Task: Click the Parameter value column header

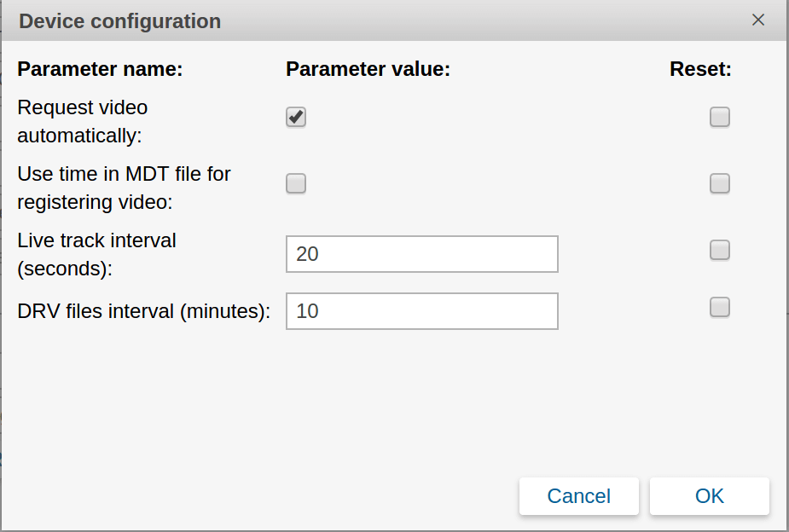Action: tap(368, 70)
